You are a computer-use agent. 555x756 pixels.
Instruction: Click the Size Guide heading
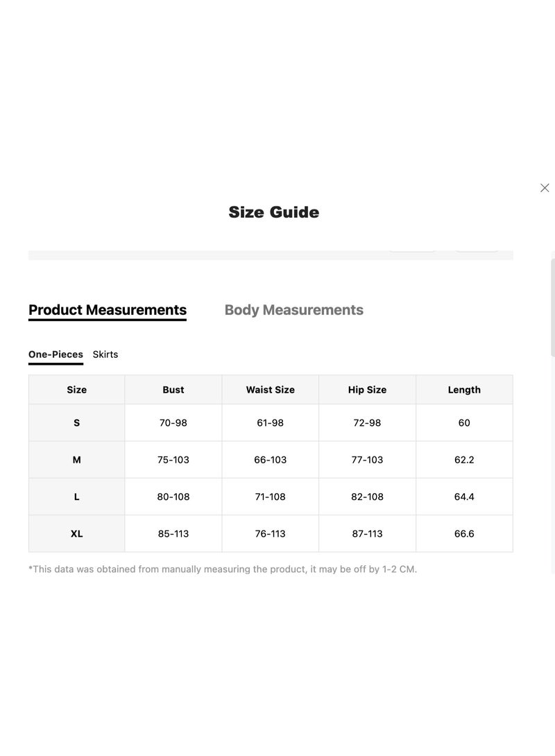(x=274, y=212)
